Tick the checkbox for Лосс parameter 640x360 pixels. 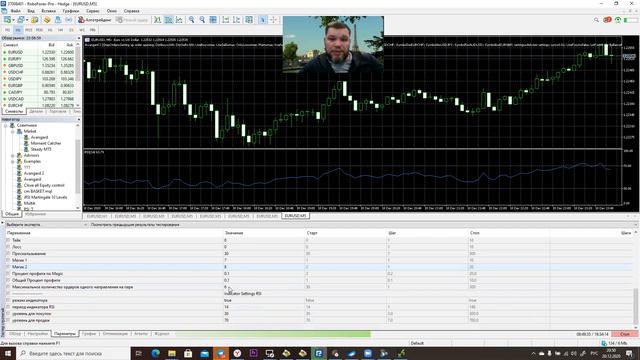point(8,247)
